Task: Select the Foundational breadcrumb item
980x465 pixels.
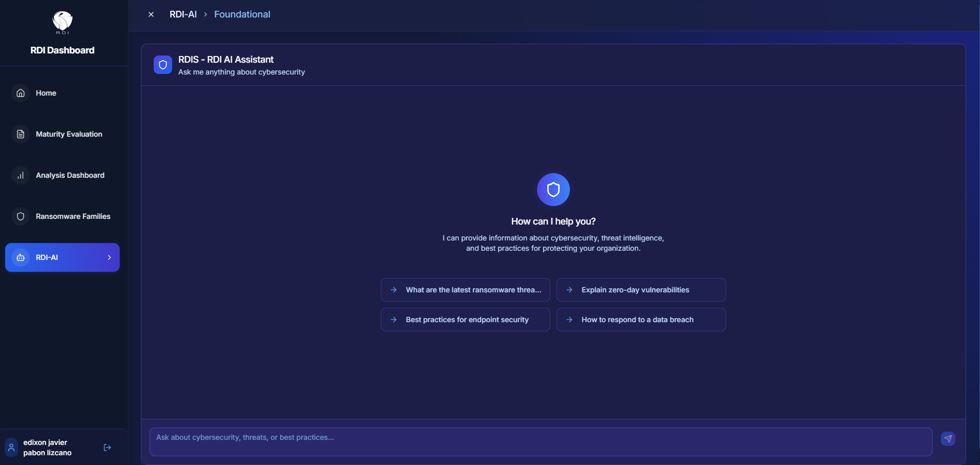Action: coord(242,14)
